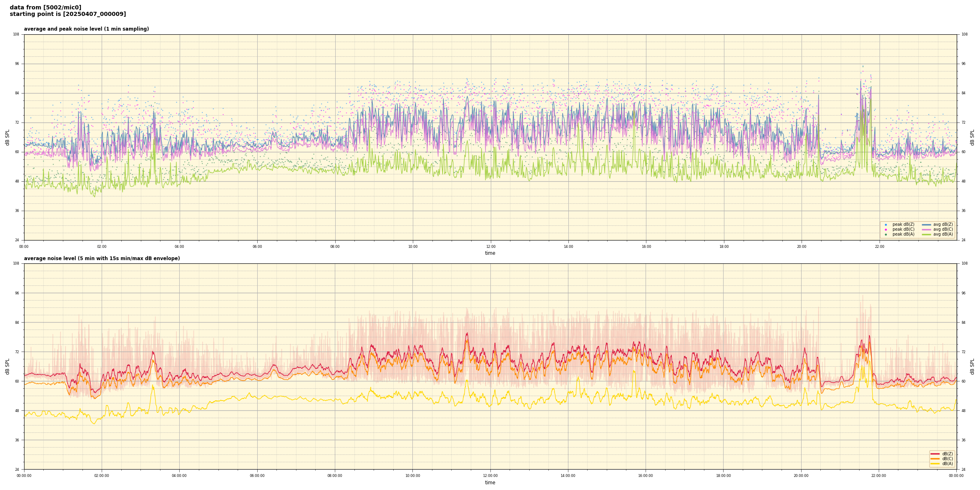Select the avg dB(Z) legend line
This screenshot has width=980, height=490.
(x=927, y=225)
